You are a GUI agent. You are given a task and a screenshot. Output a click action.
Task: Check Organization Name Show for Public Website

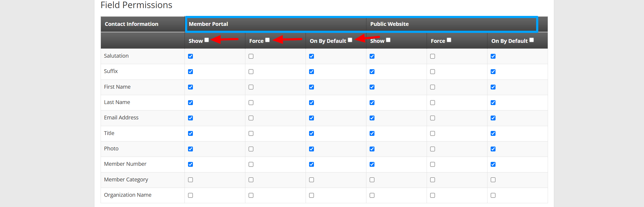tap(372, 195)
